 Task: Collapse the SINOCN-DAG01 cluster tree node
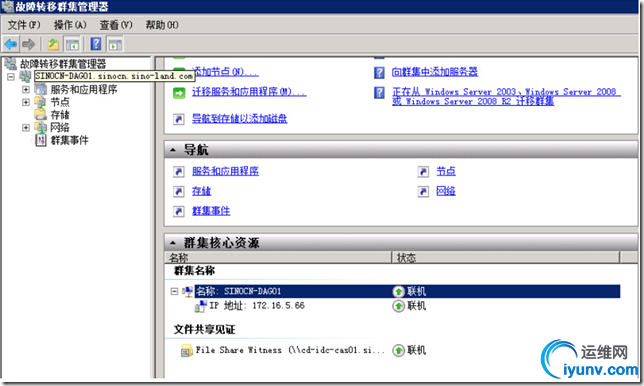coord(11,76)
